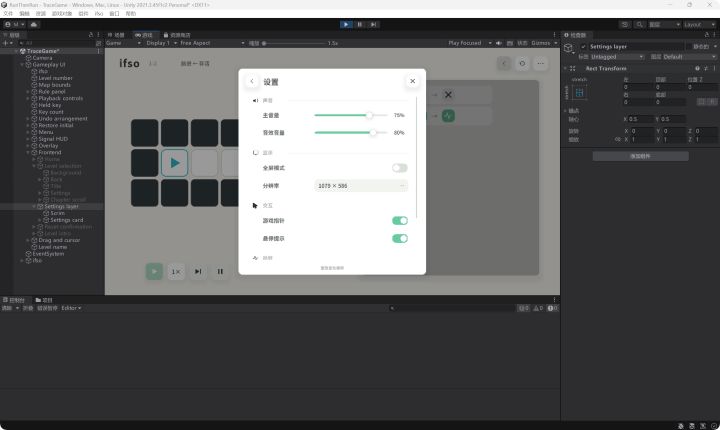
Task: Click the Add Component button in the Inspector
Action: tap(641, 156)
